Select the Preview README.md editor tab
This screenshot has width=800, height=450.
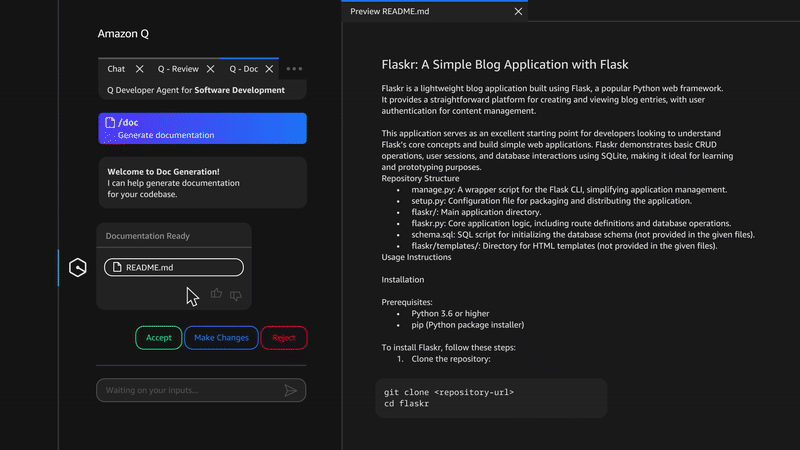point(390,11)
